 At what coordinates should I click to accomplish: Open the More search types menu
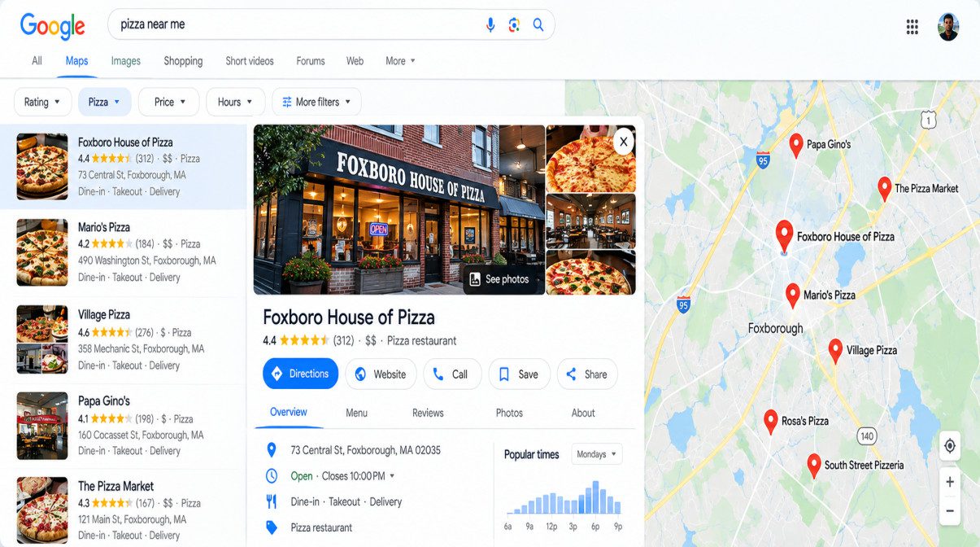pos(400,61)
